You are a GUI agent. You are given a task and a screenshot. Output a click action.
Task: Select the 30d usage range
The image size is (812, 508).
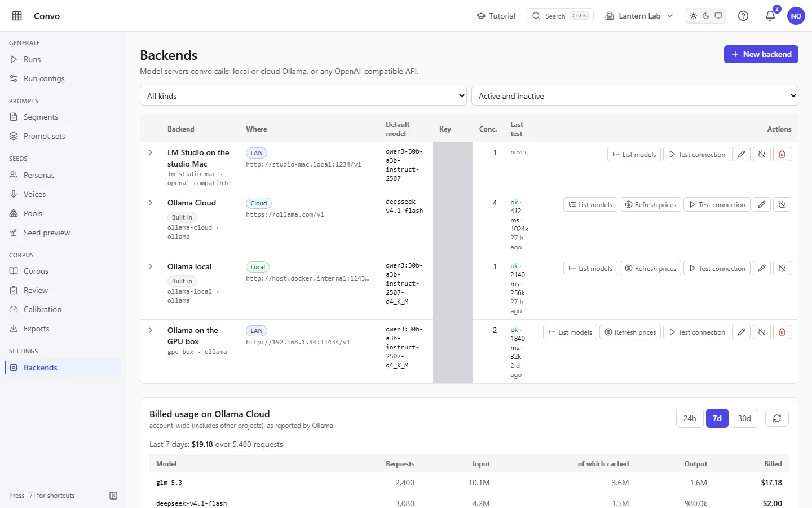click(x=744, y=418)
